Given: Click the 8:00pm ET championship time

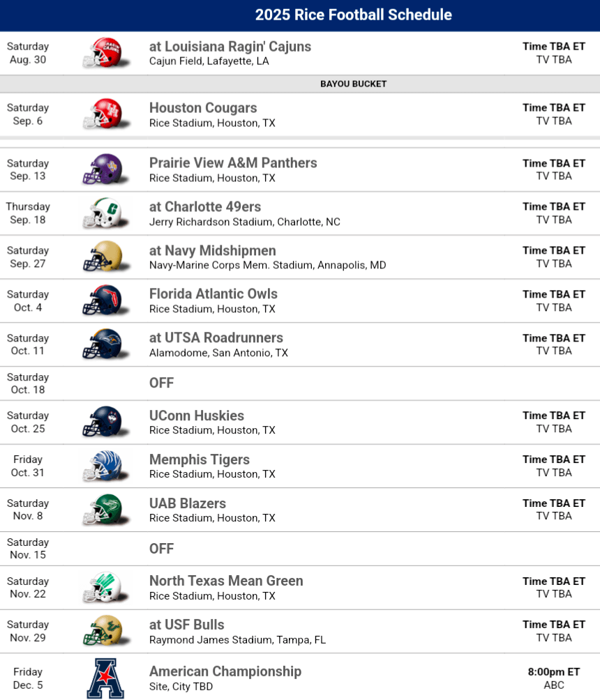Looking at the screenshot, I should pyautogui.click(x=553, y=672).
